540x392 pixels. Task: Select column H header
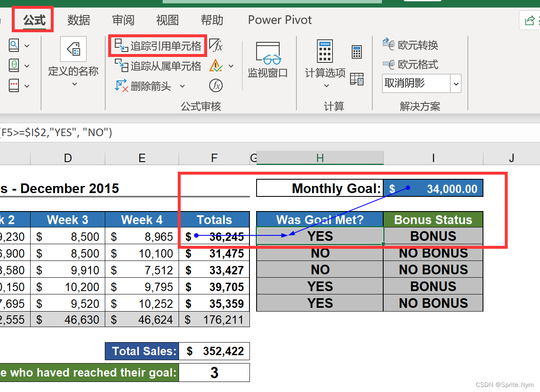click(x=320, y=158)
